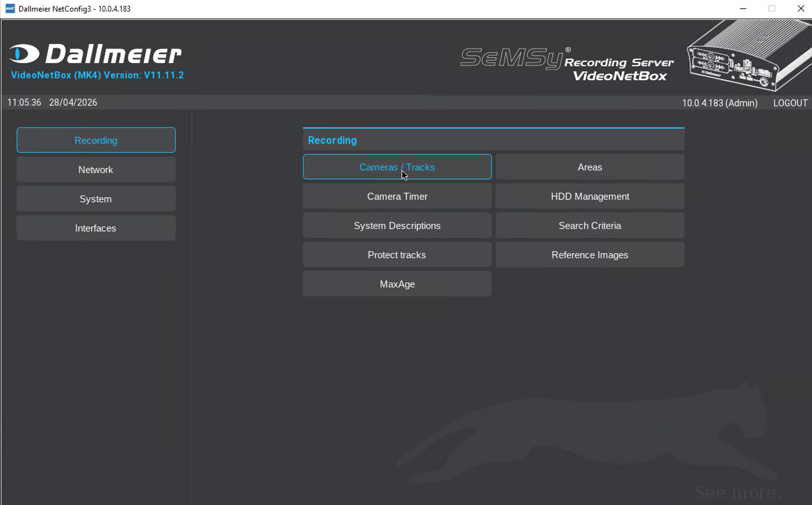The width and height of the screenshot is (812, 505).
Task: Click the time 11:05:36
Action: click(x=24, y=102)
